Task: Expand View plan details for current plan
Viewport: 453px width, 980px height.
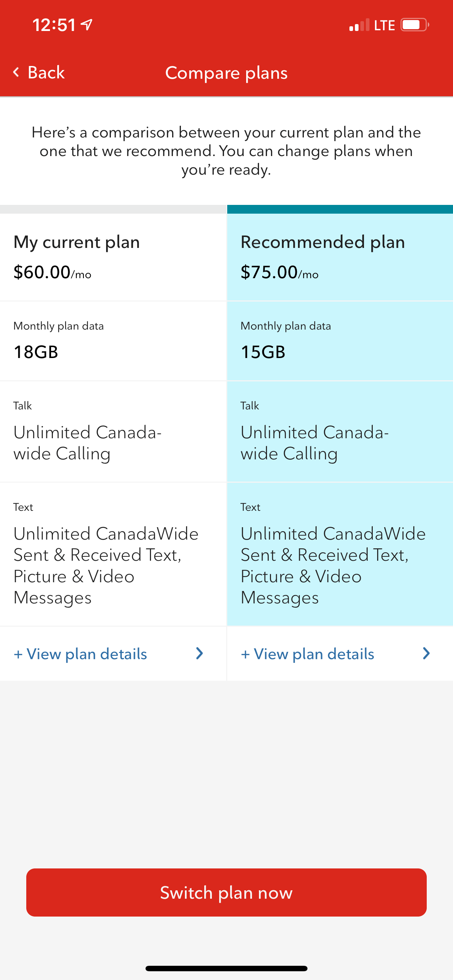Action: [x=80, y=654]
